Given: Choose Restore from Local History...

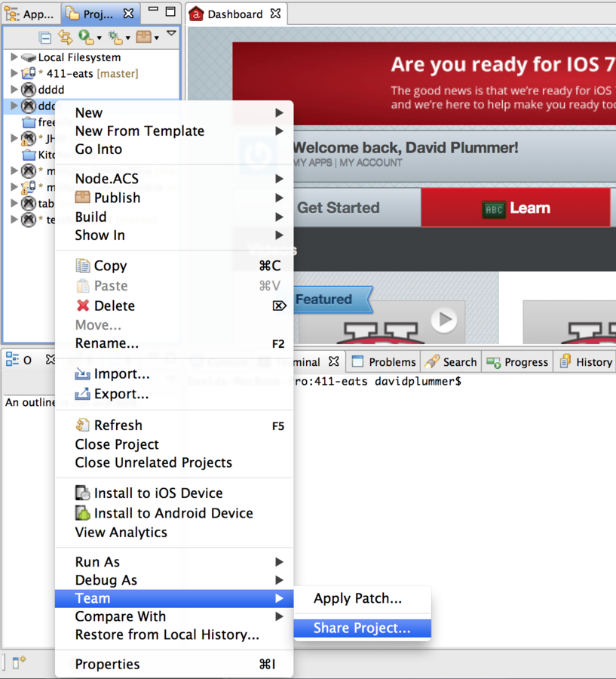Looking at the screenshot, I should [174, 634].
